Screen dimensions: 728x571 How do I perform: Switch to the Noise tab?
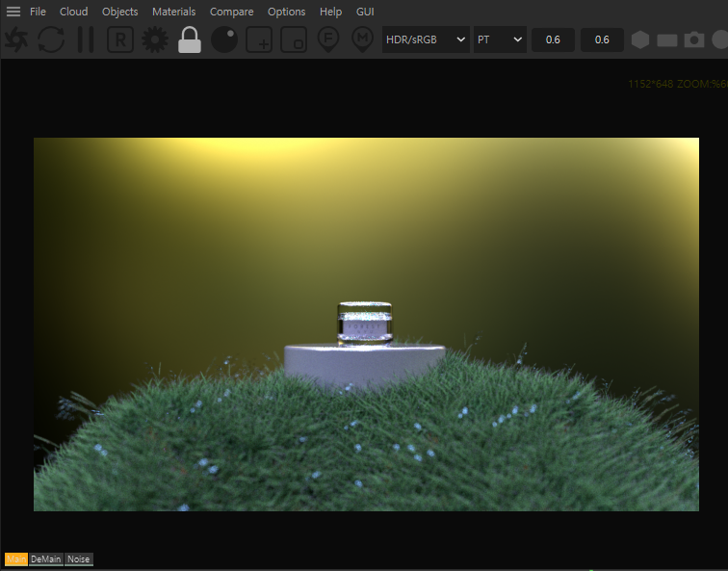point(78,558)
